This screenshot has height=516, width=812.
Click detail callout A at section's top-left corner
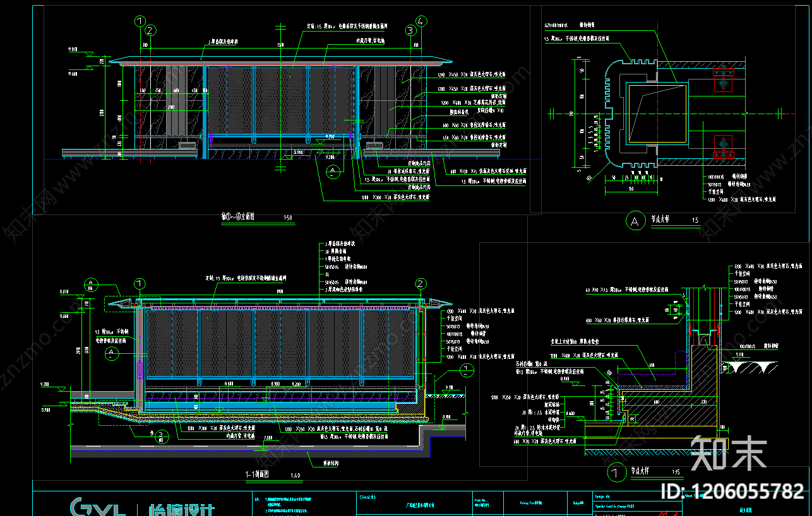pos(92,283)
